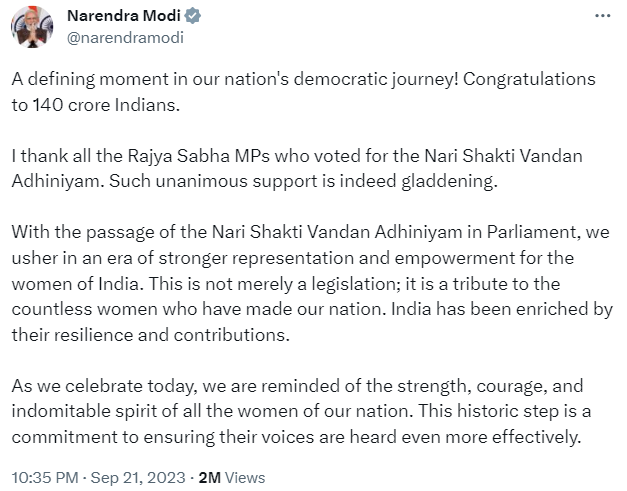The width and height of the screenshot is (627, 491).
Task: Click the "As we celebrate today" line
Action: click(x=297, y=386)
